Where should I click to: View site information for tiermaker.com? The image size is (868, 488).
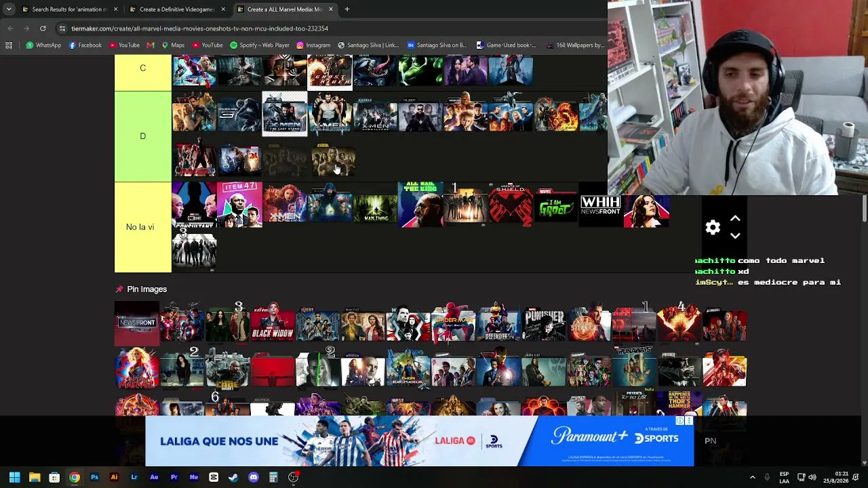click(62, 28)
